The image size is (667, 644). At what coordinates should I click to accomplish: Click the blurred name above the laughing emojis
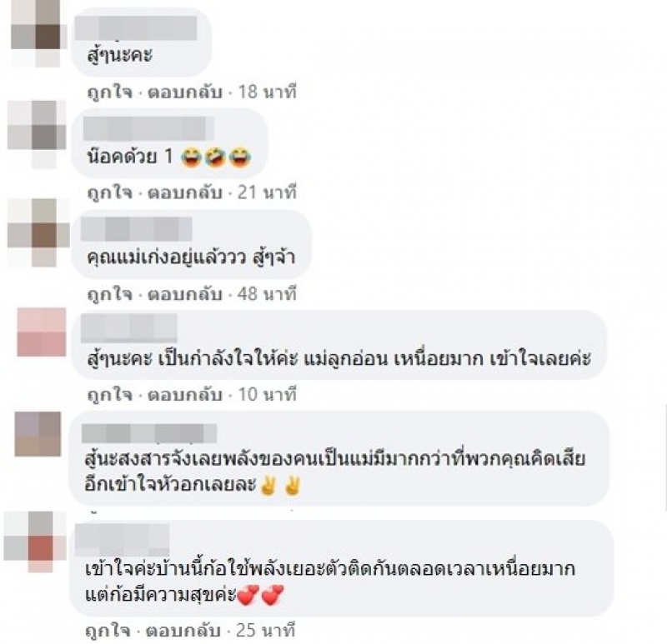click(x=148, y=128)
